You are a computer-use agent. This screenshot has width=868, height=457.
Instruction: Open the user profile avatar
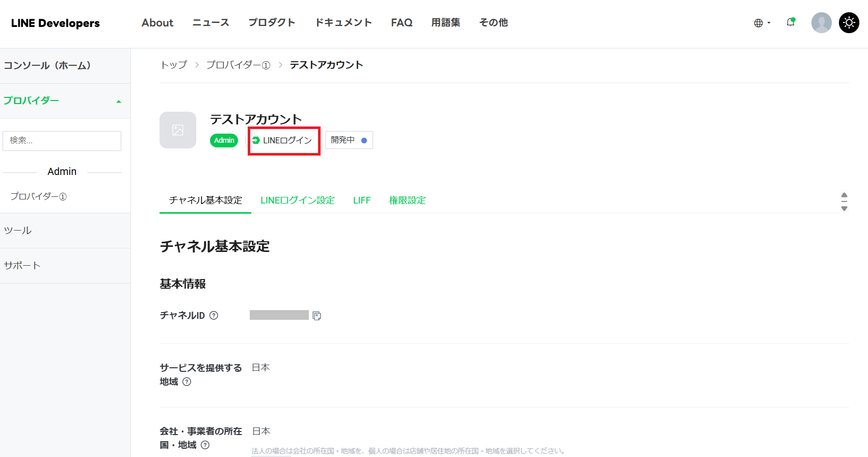(821, 22)
